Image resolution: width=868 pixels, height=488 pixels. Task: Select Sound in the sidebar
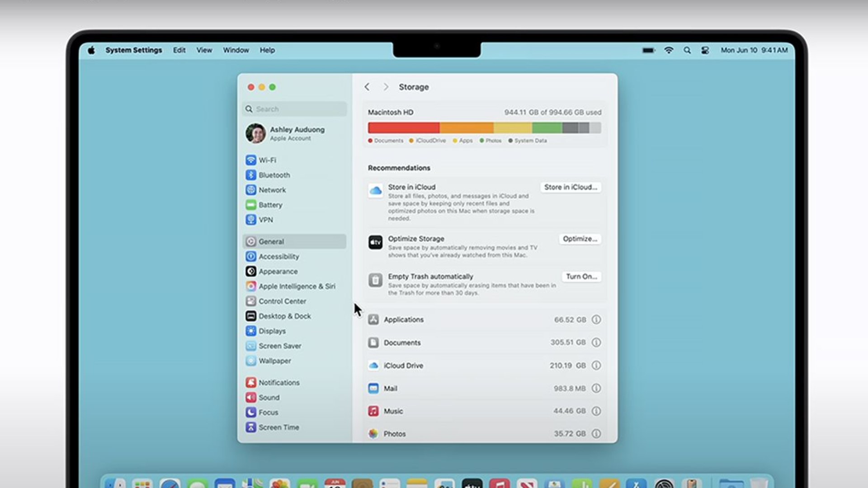point(294,397)
